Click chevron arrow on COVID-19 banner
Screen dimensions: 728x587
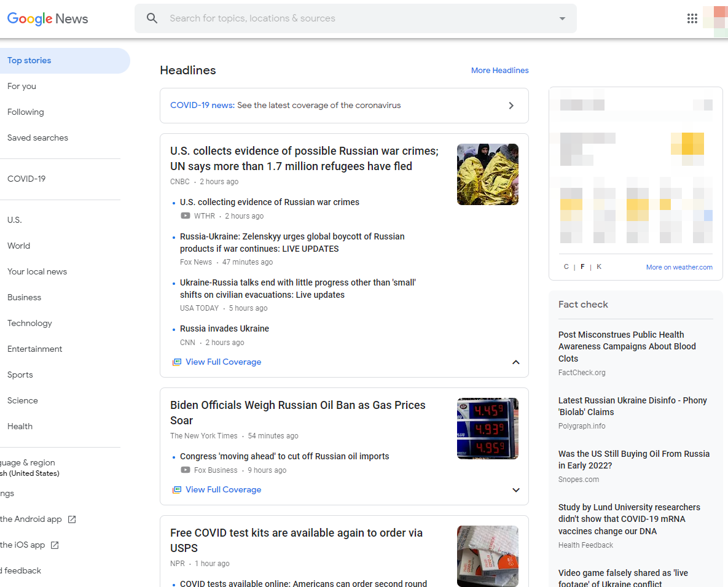[511, 106]
